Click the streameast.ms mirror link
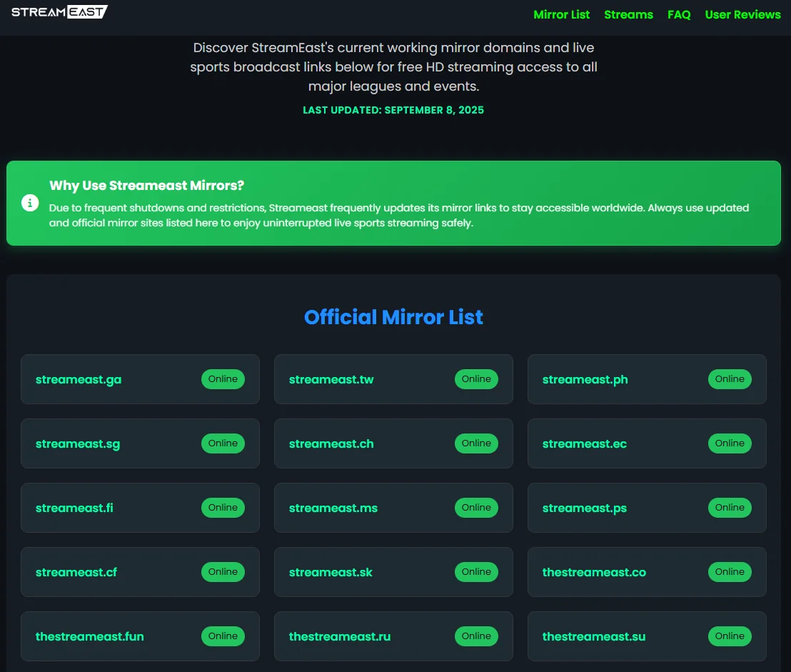Image resolution: width=791 pixels, height=672 pixels. point(333,508)
